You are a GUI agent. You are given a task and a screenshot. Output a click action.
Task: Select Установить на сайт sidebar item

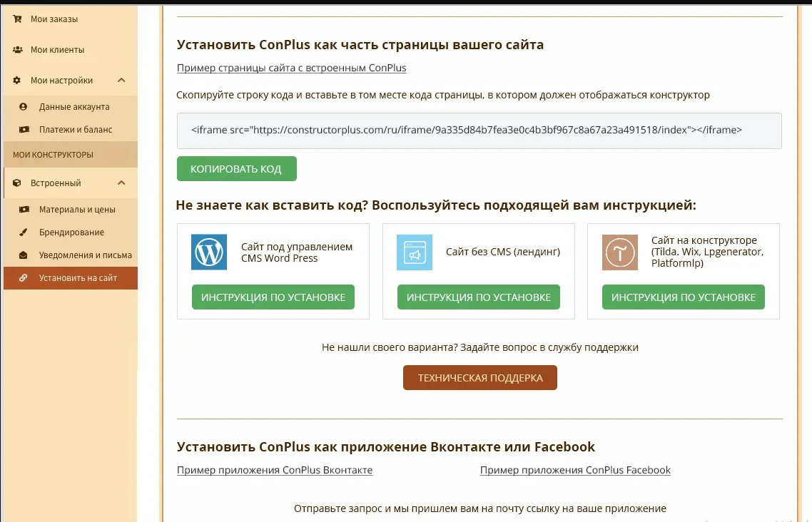78,278
